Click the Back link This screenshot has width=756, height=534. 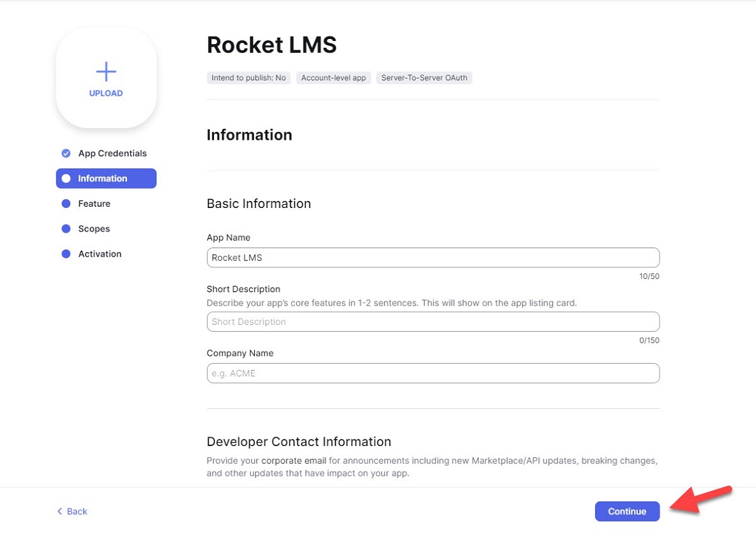point(77,511)
